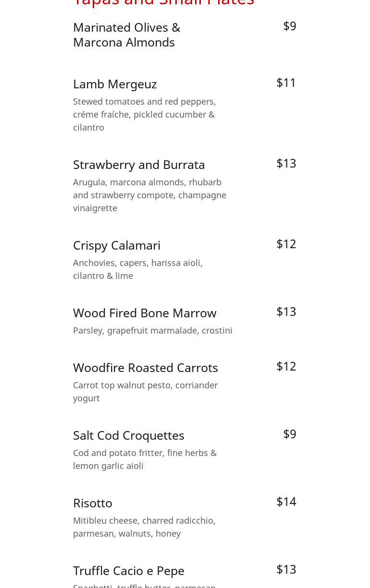Select the Risotto menu item
This screenshot has width=370, height=588.
tap(93, 503)
